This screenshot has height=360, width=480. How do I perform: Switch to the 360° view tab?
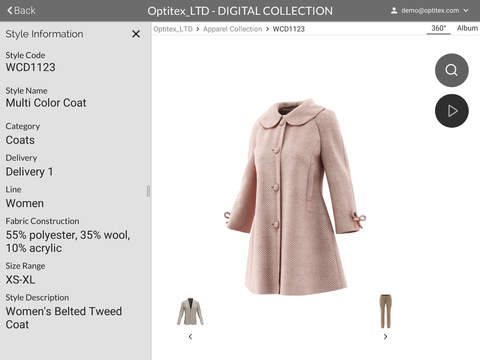(x=438, y=28)
